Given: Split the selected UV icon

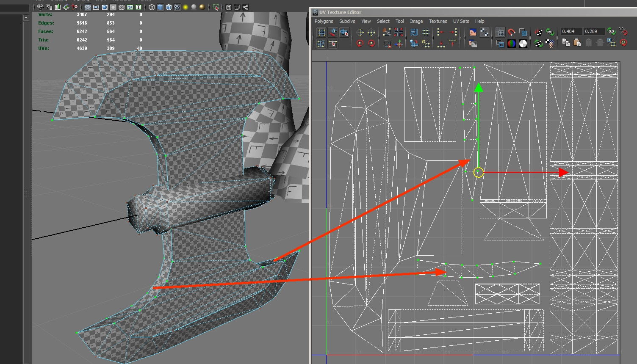Looking at the screenshot, I should (387, 44).
